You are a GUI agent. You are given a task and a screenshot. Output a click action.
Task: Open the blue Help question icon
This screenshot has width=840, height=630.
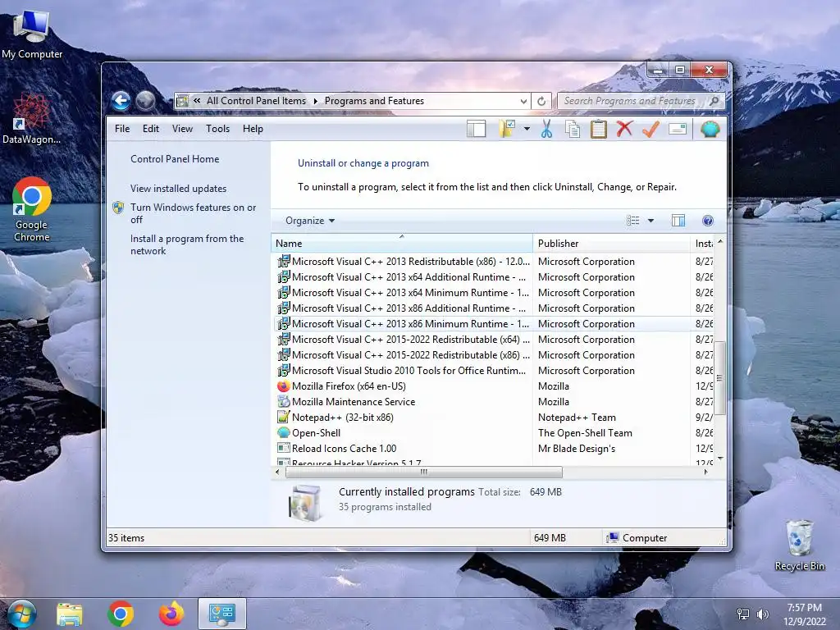pyautogui.click(x=708, y=221)
